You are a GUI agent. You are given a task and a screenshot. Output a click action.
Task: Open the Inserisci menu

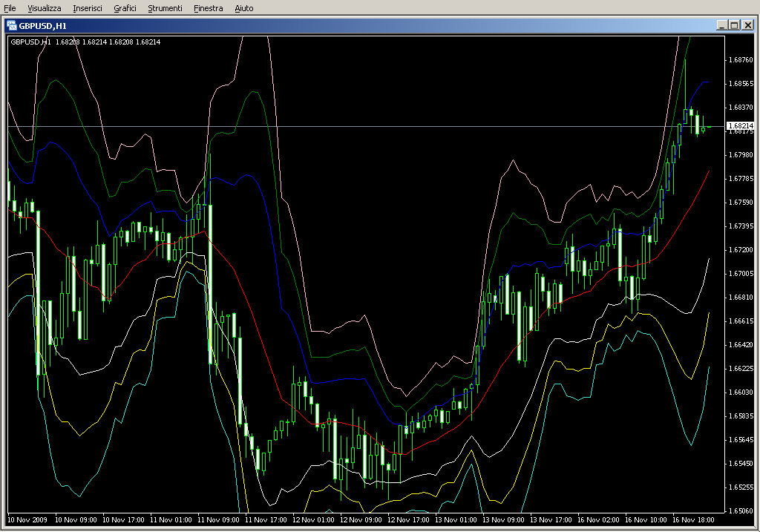pyautogui.click(x=88, y=8)
